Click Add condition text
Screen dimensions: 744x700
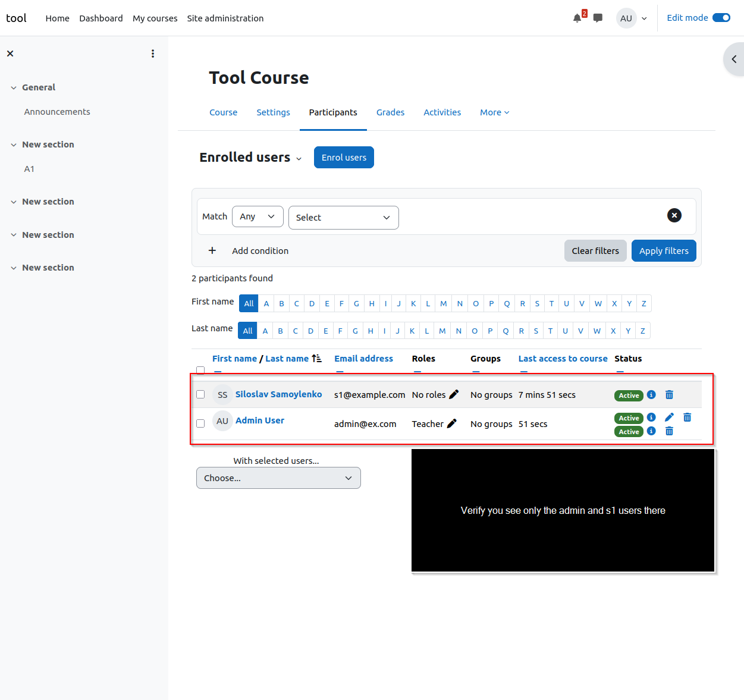(x=260, y=251)
